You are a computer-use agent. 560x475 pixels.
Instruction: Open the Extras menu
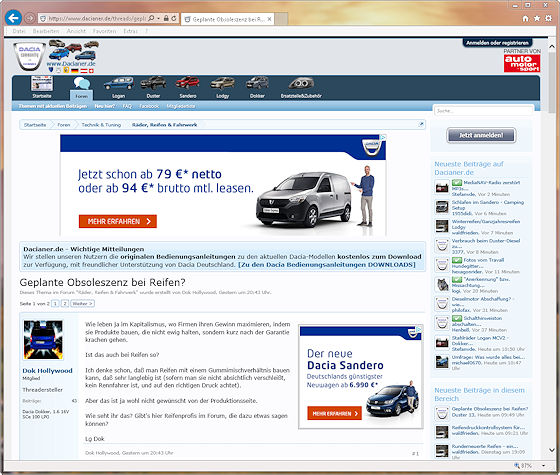tap(130, 31)
